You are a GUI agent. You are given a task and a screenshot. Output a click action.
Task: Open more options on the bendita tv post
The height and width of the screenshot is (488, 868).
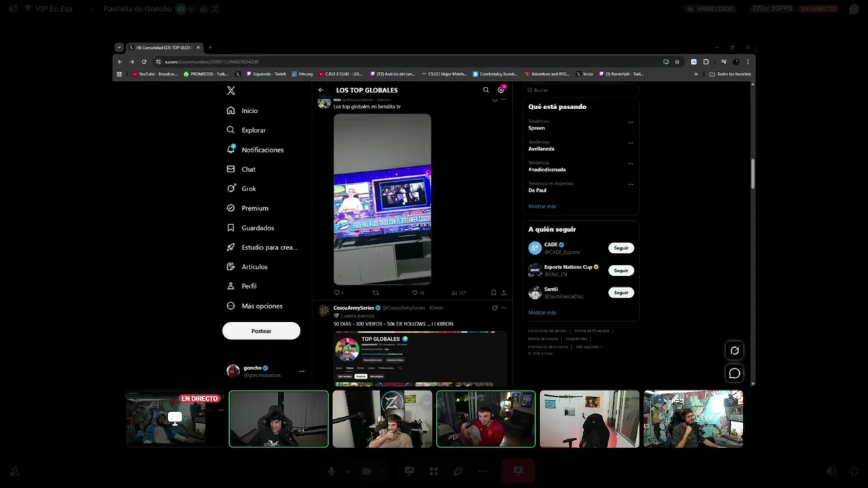coord(503,100)
